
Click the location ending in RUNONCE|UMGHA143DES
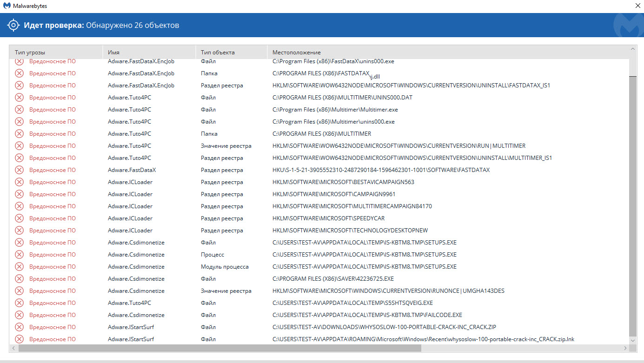coord(388,291)
